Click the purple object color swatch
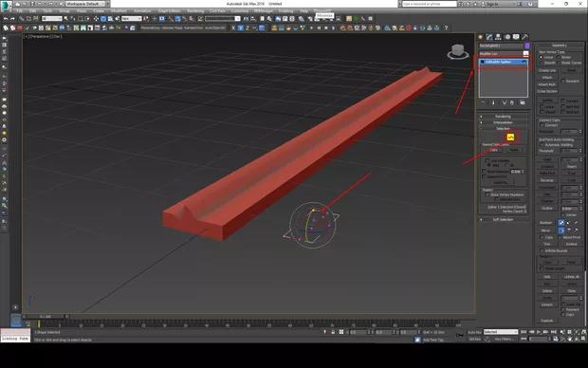The width and height of the screenshot is (588, 368). pyautogui.click(x=527, y=46)
